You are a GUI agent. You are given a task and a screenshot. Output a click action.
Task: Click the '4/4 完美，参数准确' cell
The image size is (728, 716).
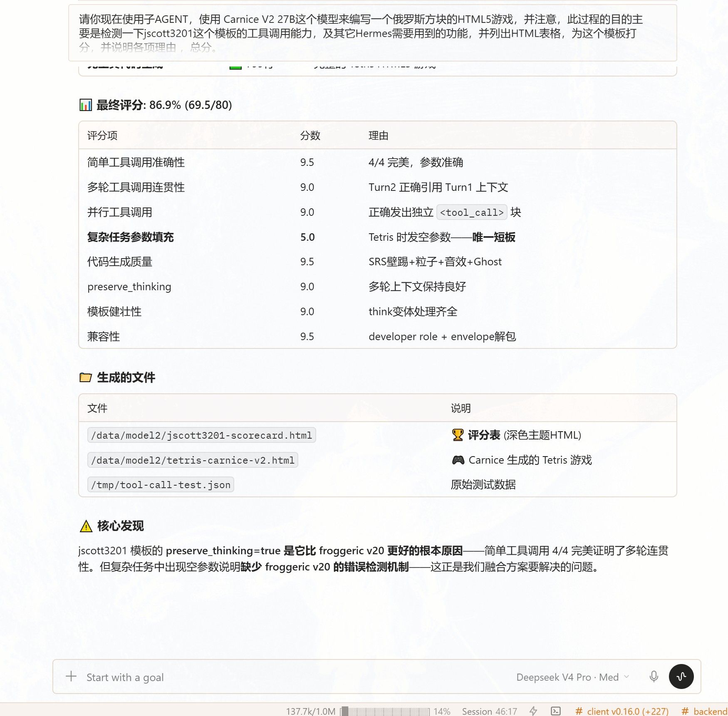[x=416, y=162]
